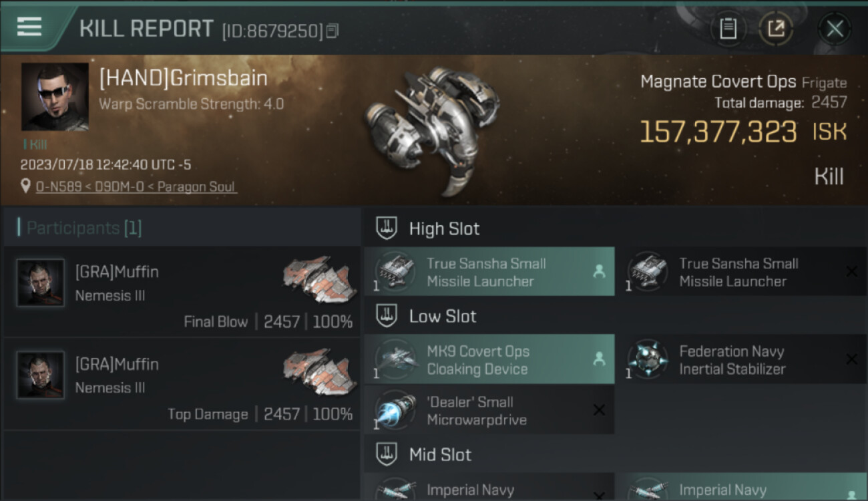Click the Federation Navy Inertial Stabilizer icon
Viewport: 868px width, 501px height.
[648, 360]
